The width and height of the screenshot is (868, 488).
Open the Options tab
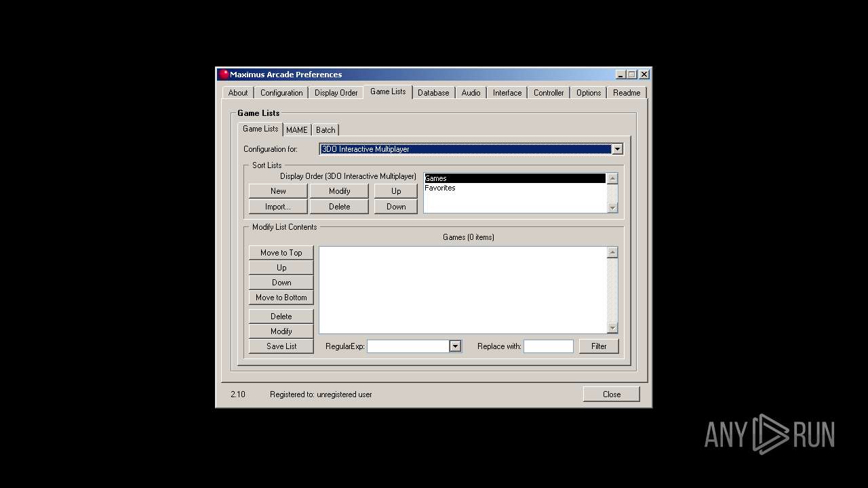coord(589,93)
